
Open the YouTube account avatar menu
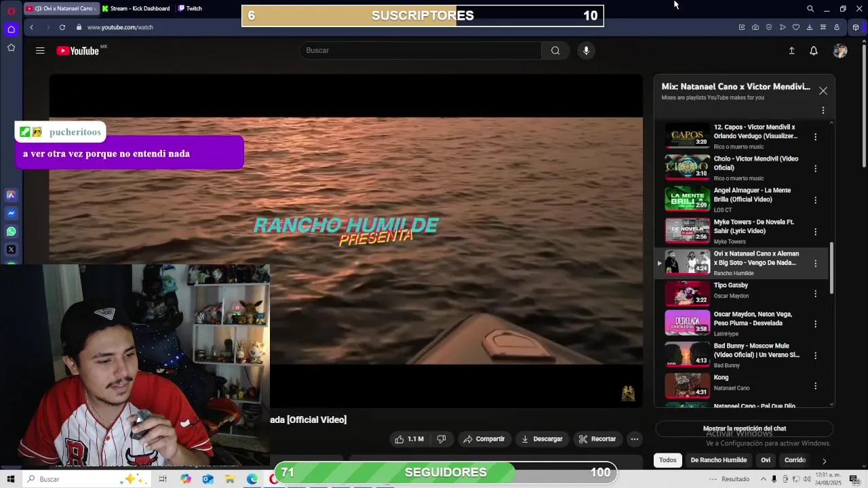point(840,51)
